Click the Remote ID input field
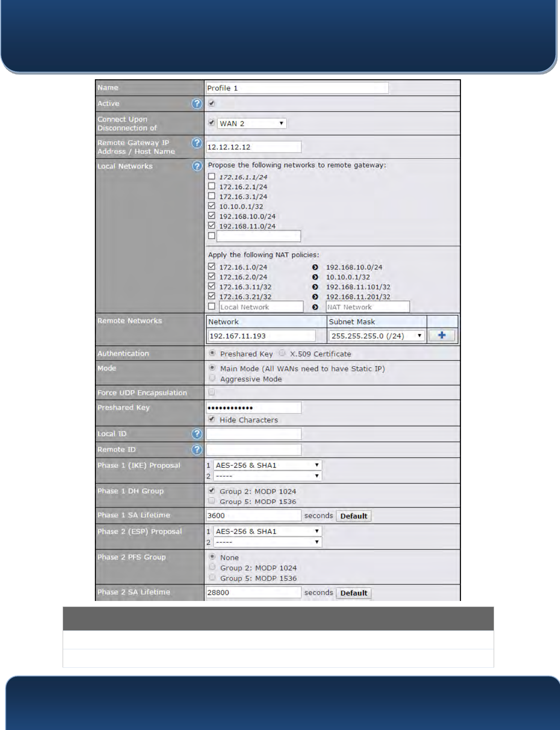 click(253, 449)
